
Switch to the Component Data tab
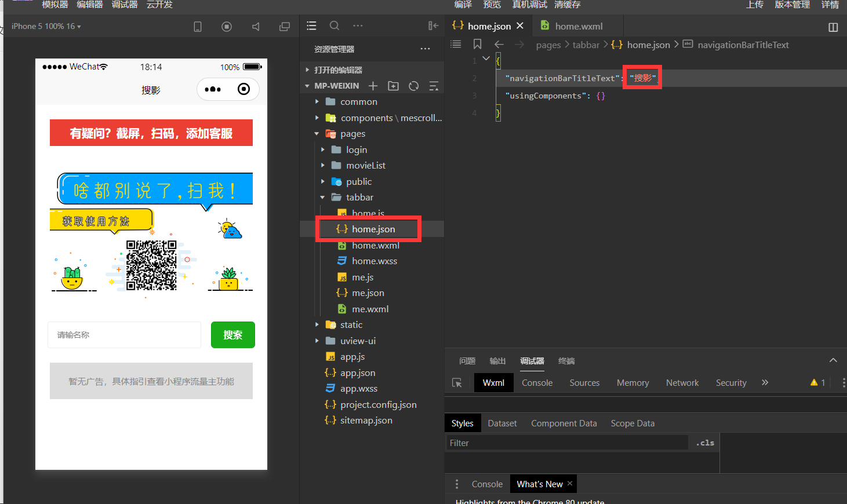[x=564, y=423]
